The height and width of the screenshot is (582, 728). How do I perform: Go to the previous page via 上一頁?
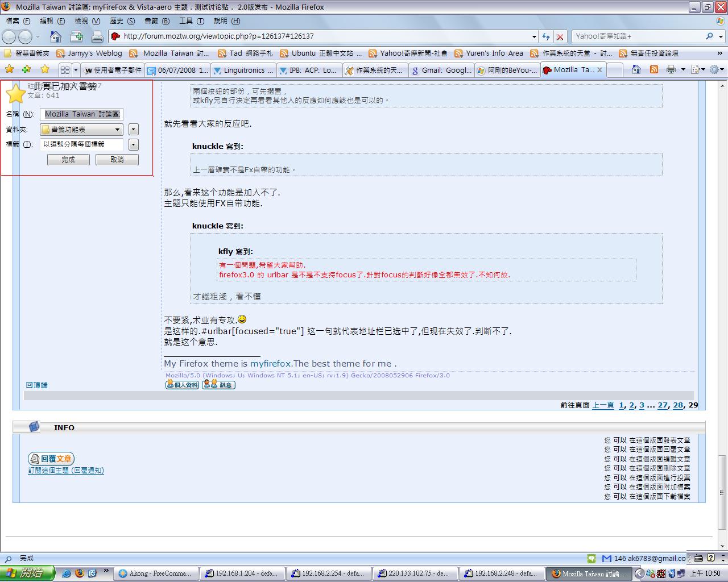pos(603,405)
